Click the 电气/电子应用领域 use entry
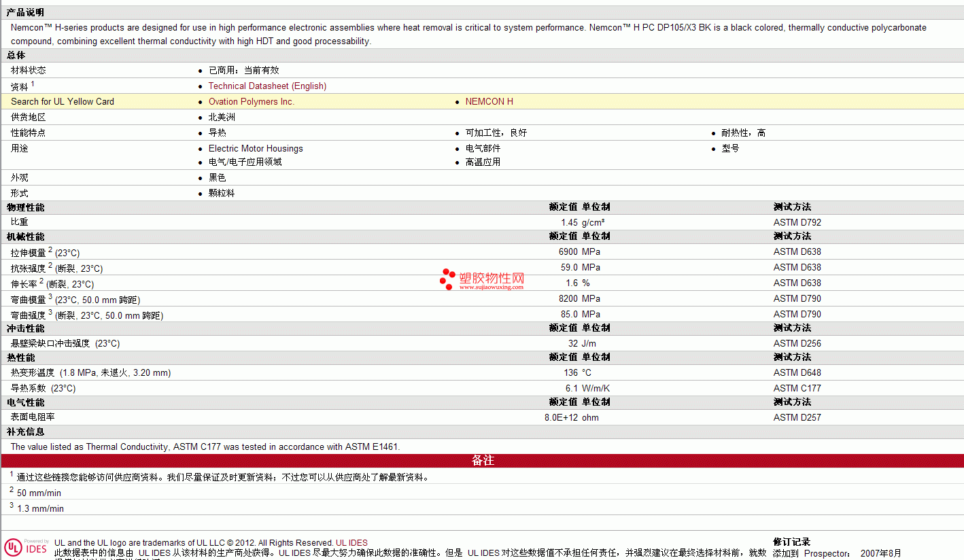The height and width of the screenshot is (560, 964). [x=245, y=162]
